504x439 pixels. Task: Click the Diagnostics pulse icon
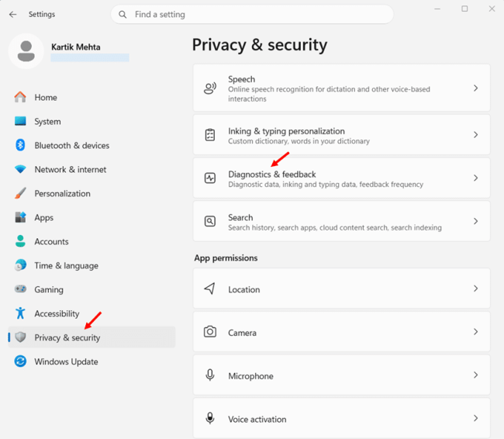(210, 178)
